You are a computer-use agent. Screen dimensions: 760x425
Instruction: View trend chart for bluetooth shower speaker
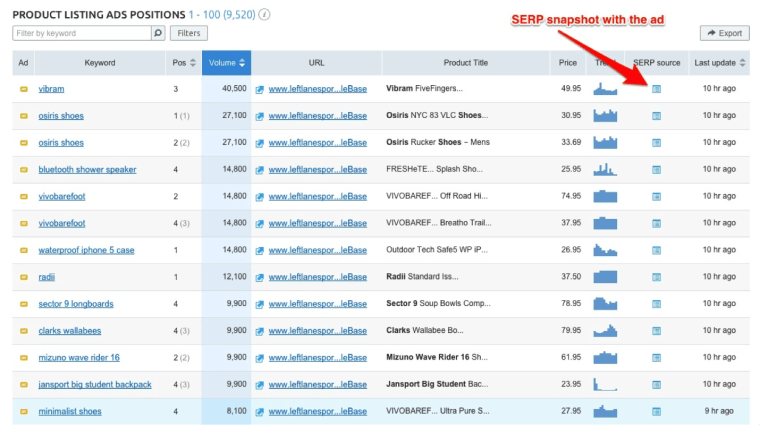tap(605, 170)
